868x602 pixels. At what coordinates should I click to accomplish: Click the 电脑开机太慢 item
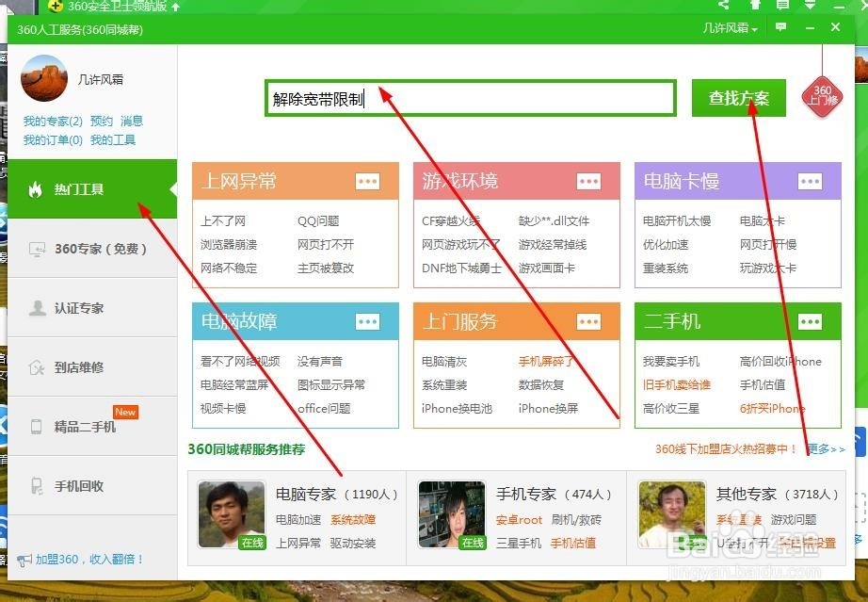click(677, 221)
